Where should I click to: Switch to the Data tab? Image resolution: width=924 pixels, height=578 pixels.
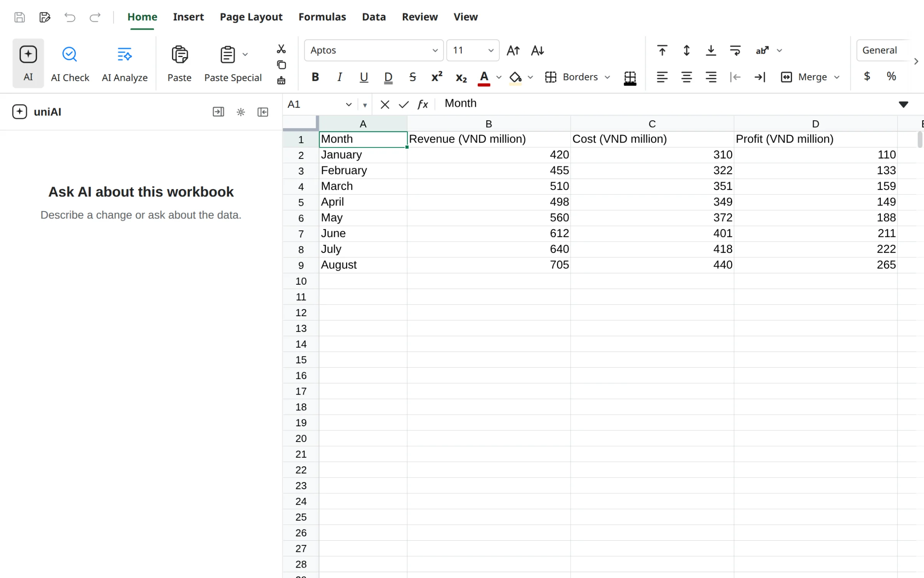pos(374,17)
